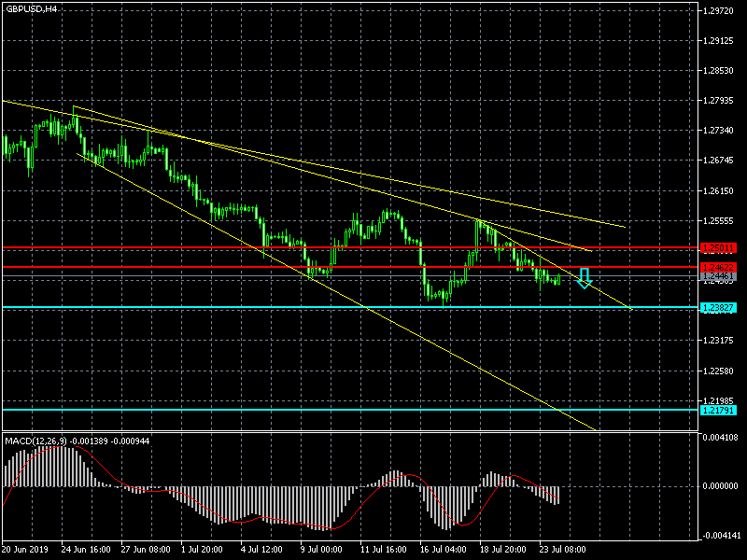747x560 pixels.
Task: Click the 1.29720 price scale value
Action: point(718,11)
